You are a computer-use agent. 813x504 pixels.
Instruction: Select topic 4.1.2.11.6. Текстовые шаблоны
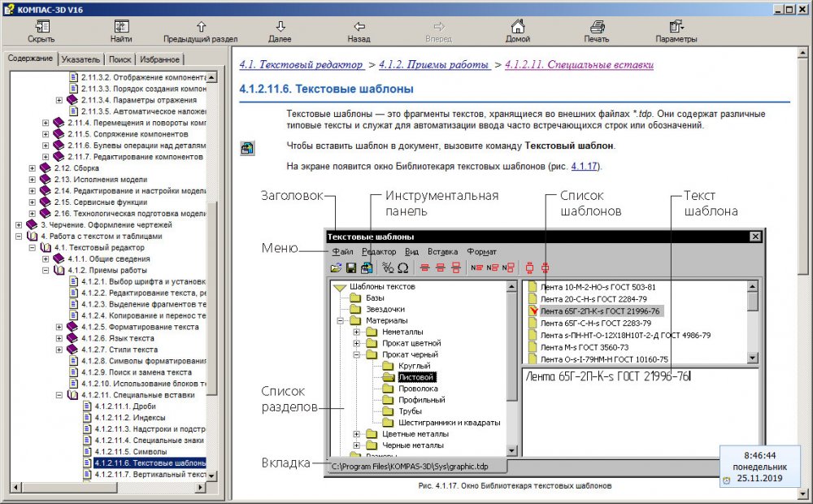pos(150,463)
